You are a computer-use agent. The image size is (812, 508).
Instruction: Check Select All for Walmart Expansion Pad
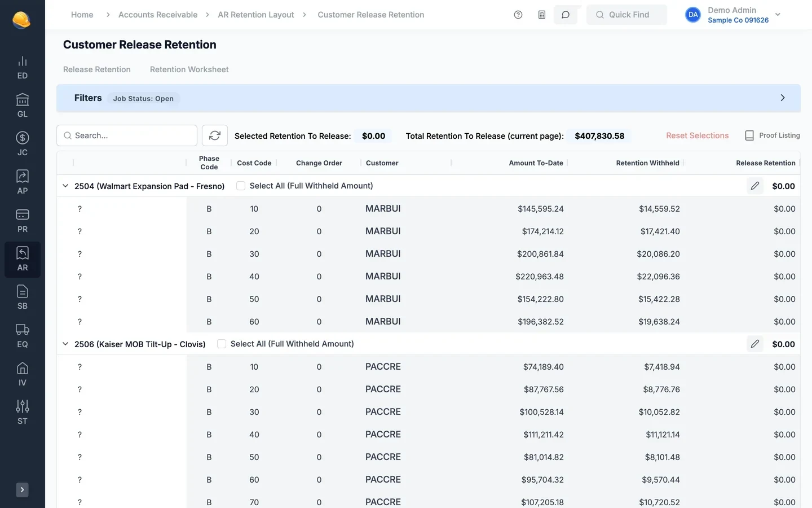[x=241, y=186]
